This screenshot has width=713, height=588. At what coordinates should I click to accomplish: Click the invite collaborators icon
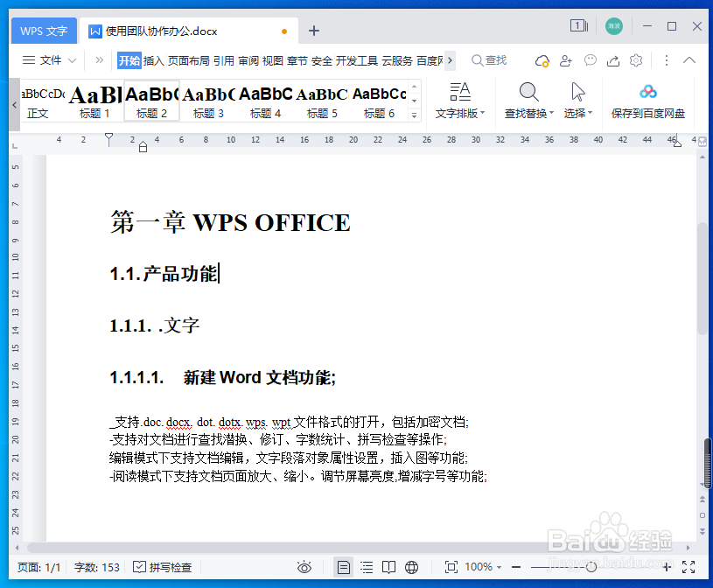pos(566,60)
